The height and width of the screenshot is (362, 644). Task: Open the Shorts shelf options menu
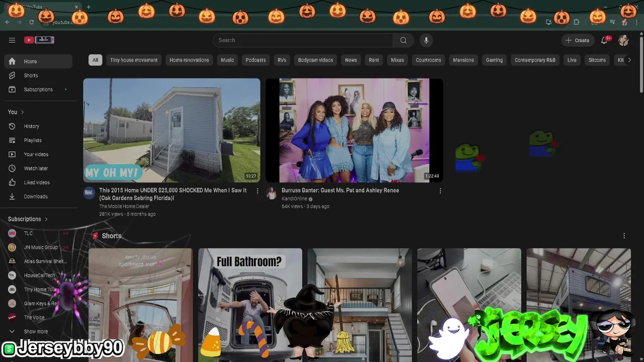pyautogui.click(x=624, y=236)
